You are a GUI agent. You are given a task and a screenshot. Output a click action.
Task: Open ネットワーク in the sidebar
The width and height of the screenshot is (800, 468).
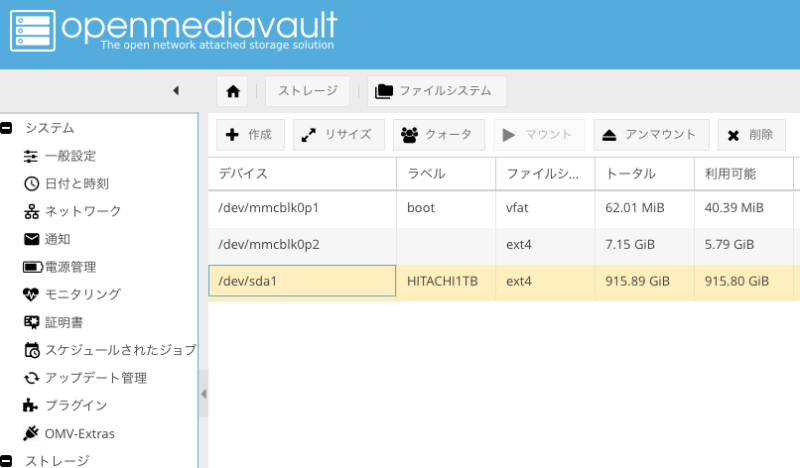click(72, 211)
